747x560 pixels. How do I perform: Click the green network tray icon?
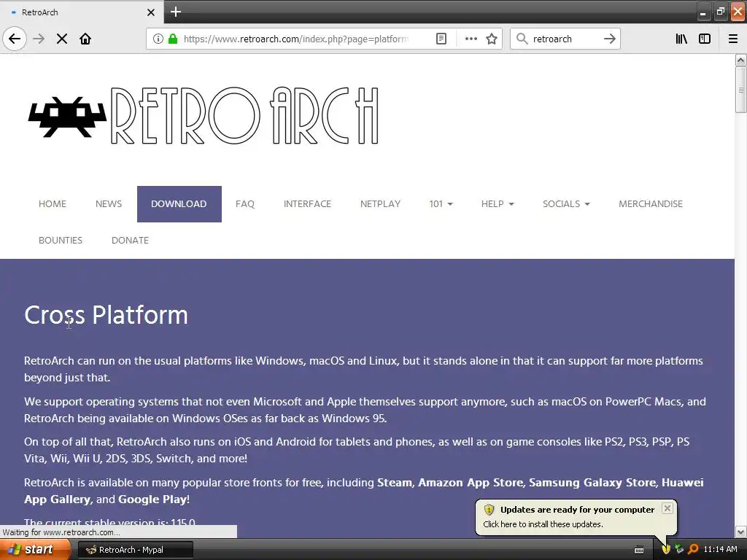click(679, 550)
